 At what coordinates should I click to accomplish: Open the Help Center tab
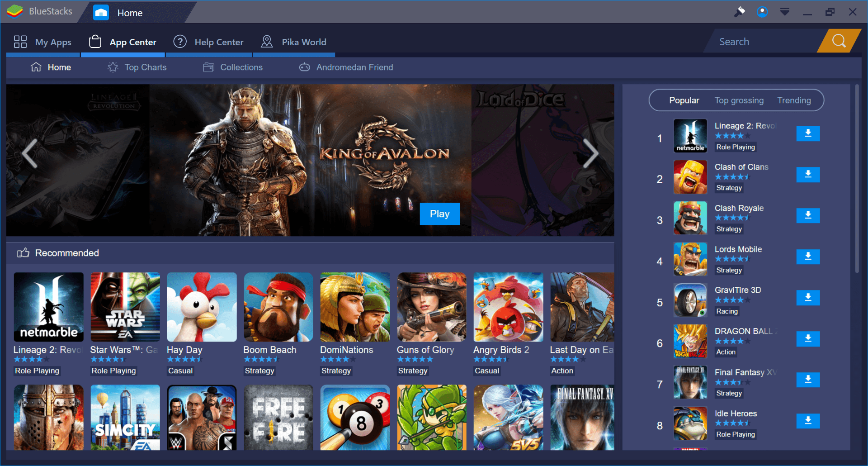pyautogui.click(x=209, y=42)
